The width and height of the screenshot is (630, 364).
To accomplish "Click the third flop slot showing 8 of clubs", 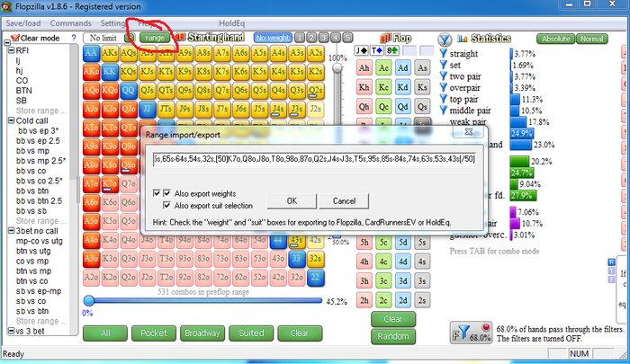I will (392, 50).
